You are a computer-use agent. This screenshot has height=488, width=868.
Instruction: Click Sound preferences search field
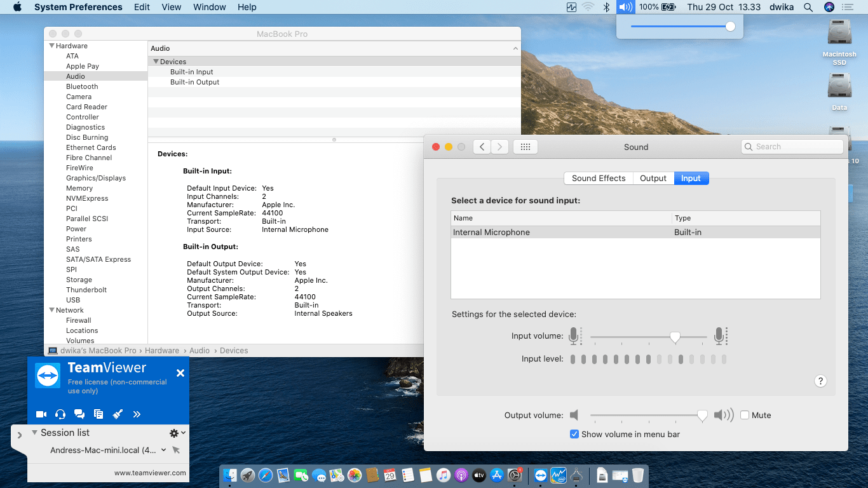pos(792,147)
